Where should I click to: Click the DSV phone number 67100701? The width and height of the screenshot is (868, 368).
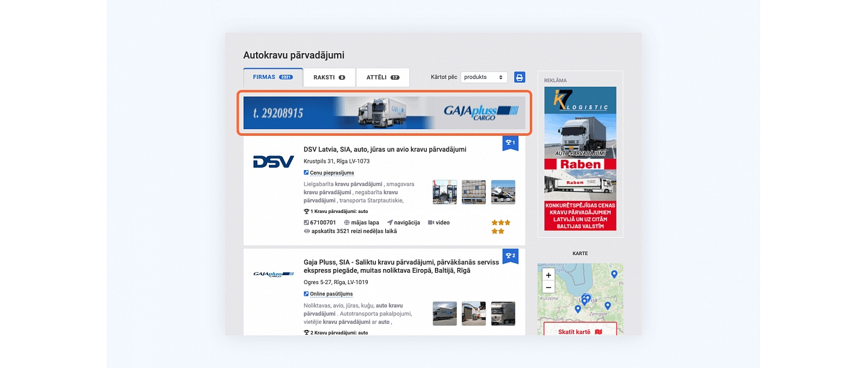[x=324, y=223]
